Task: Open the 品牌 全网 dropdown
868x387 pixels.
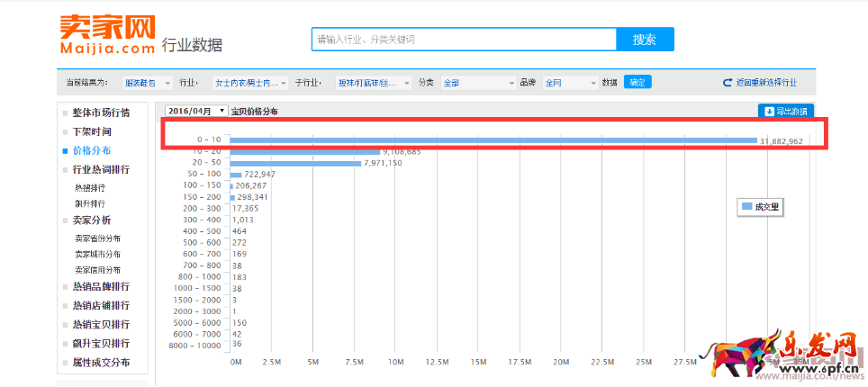Action: click(x=570, y=83)
